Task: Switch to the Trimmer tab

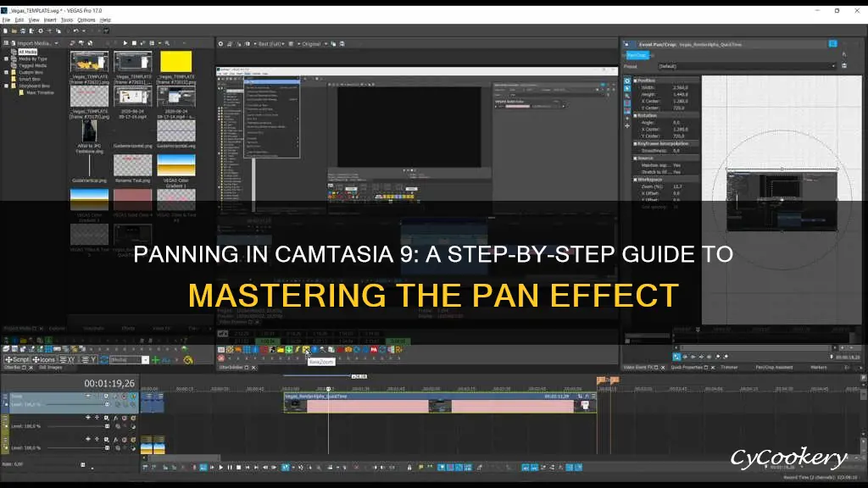Action: [729, 368]
